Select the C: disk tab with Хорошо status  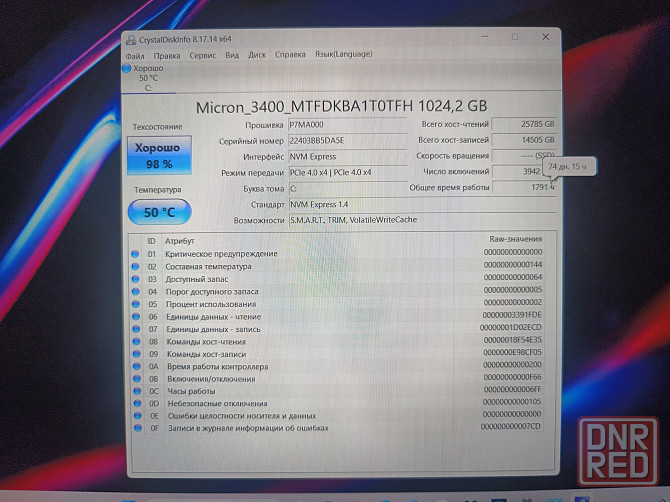(148, 78)
